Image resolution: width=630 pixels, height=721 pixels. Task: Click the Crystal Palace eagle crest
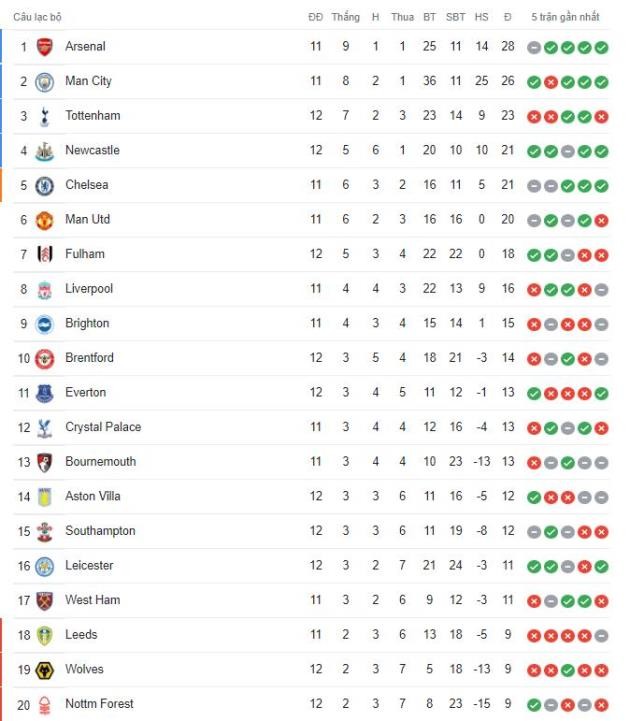click(x=44, y=428)
